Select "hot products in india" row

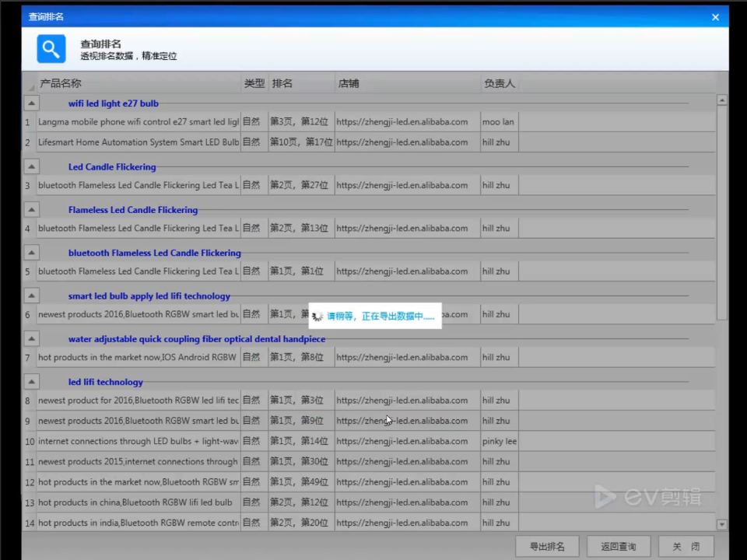[370, 523]
